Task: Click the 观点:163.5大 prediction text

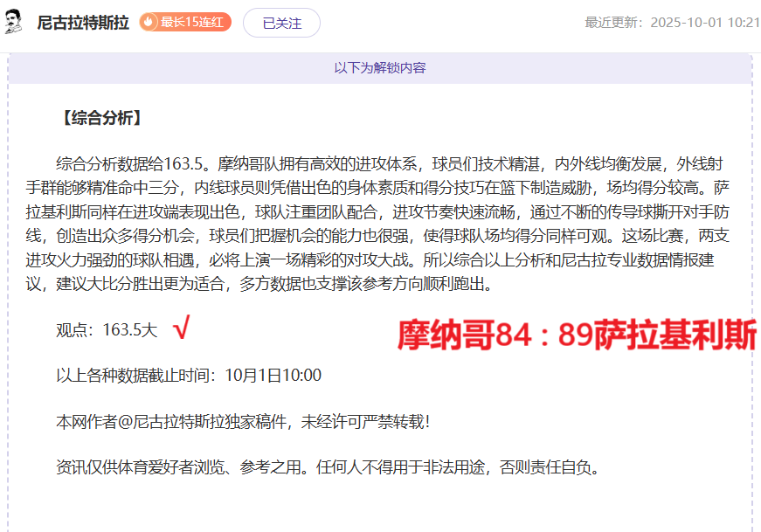Action: [x=107, y=330]
